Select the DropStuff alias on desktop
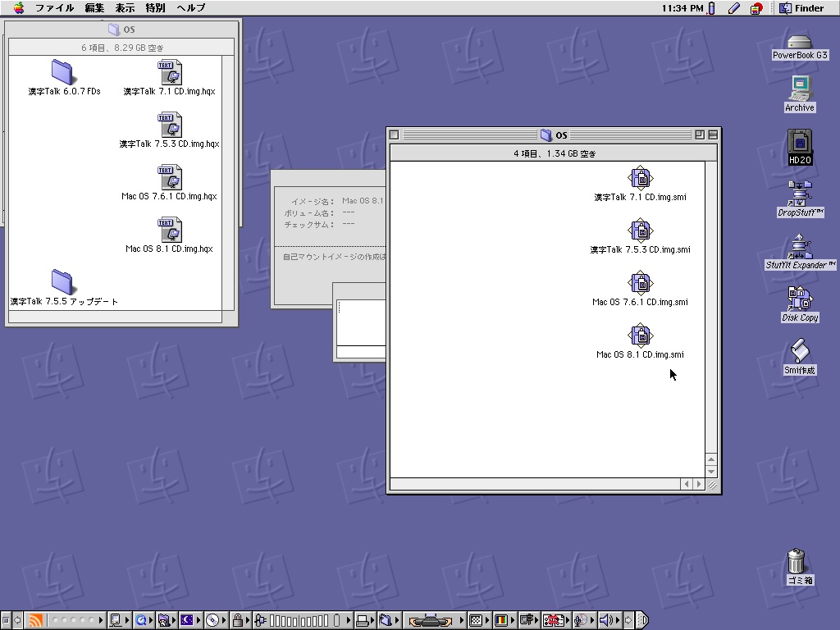The width and height of the screenshot is (840, 630). 800,194
